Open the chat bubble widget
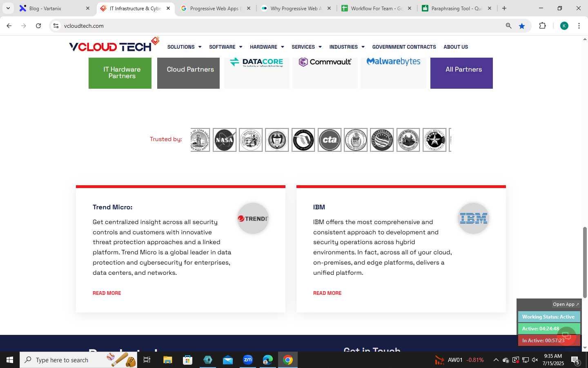Viewport: 588px width, 368px height. (x=566, y=336)
